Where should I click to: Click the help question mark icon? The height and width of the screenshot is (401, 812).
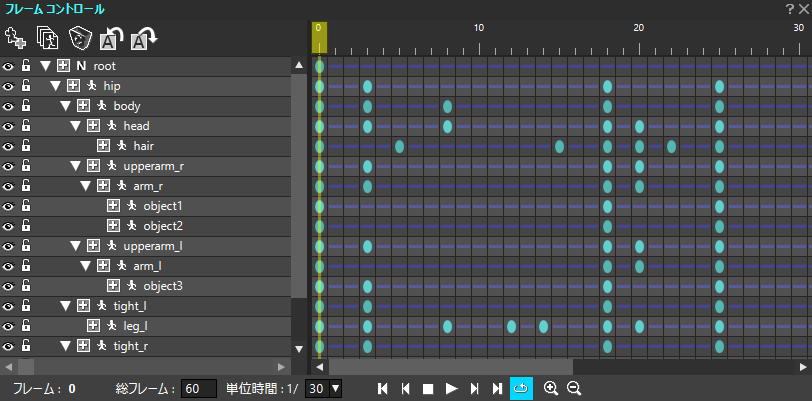coord(790,8)
